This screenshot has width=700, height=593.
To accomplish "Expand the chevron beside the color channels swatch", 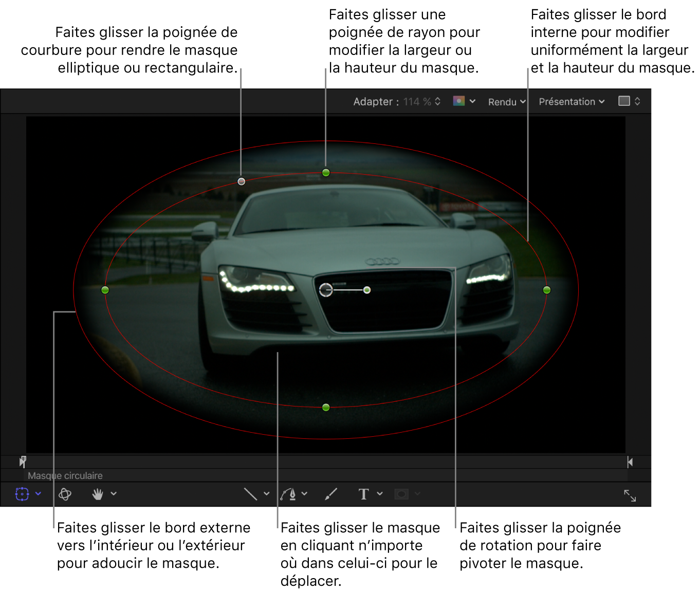I will pyautogui.click(x=472, y=101).
